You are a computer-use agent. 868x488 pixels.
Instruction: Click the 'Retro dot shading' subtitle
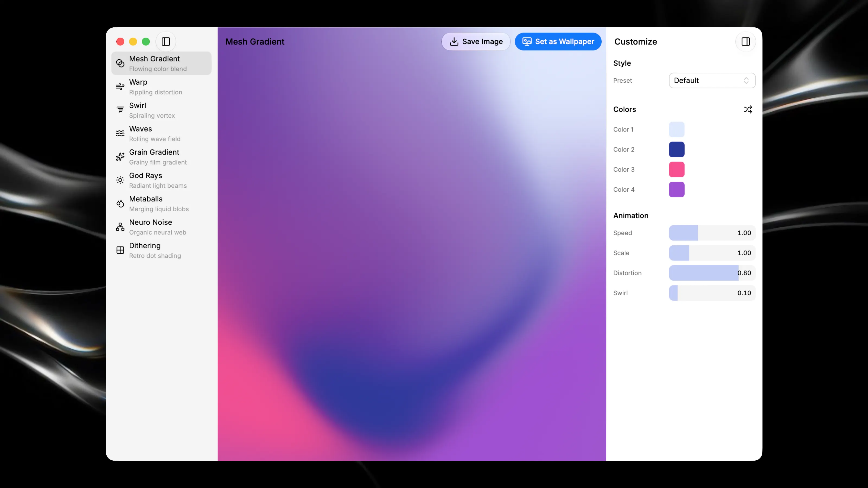(155, 256)
